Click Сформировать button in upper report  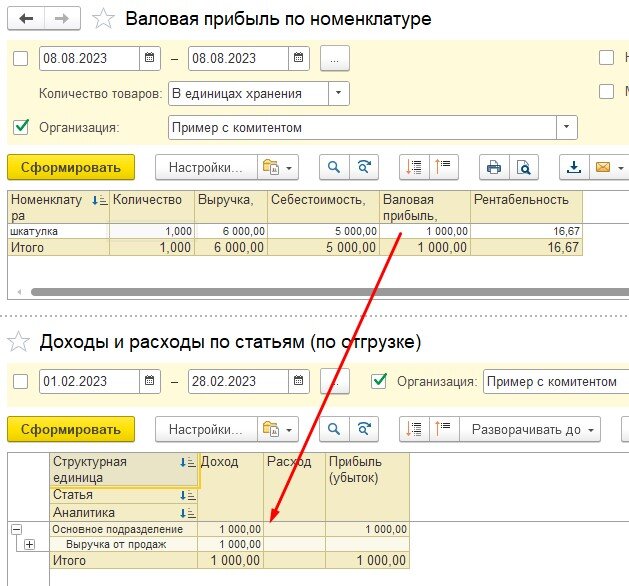70,167
